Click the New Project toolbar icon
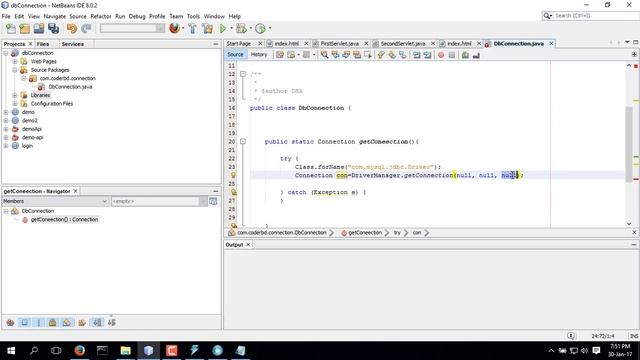The image size is (640, 360). click(24, 29)
